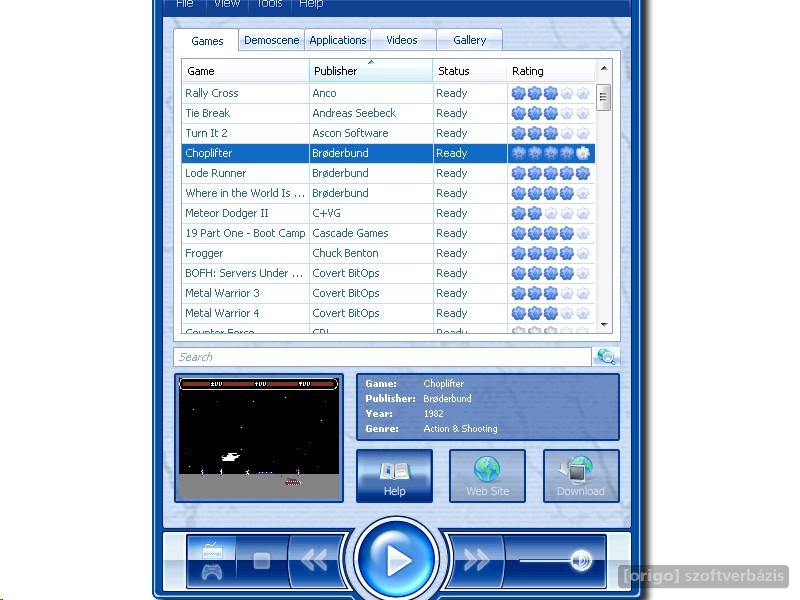Viewport: 800px width, 600px height.
Task: Click the Choplifter screenshot thumbnail
Action: click(259, 438)
